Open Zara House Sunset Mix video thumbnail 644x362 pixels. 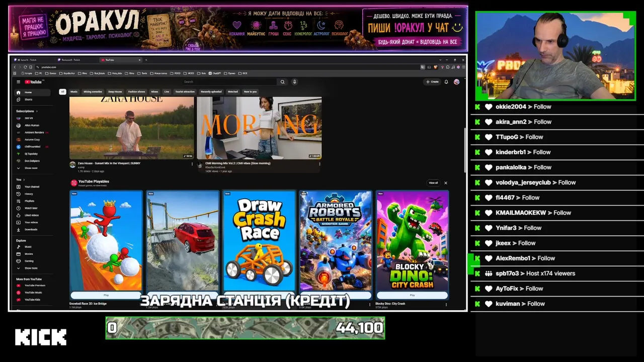132,128
